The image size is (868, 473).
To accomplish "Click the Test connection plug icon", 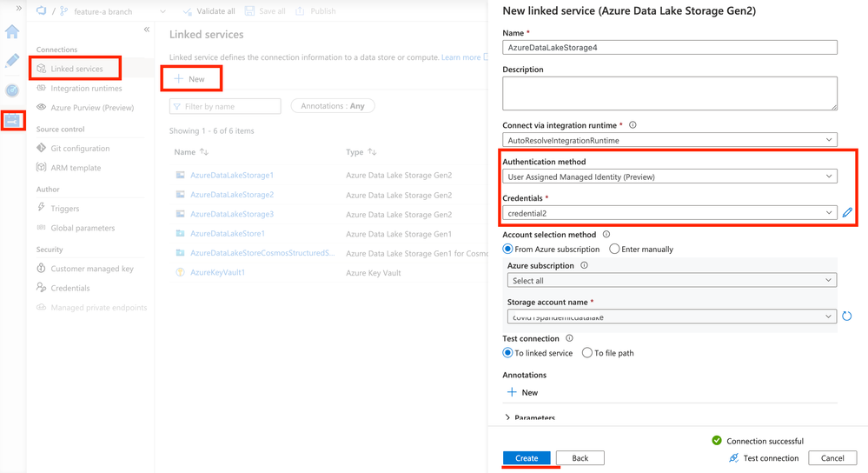I will 733,458.
